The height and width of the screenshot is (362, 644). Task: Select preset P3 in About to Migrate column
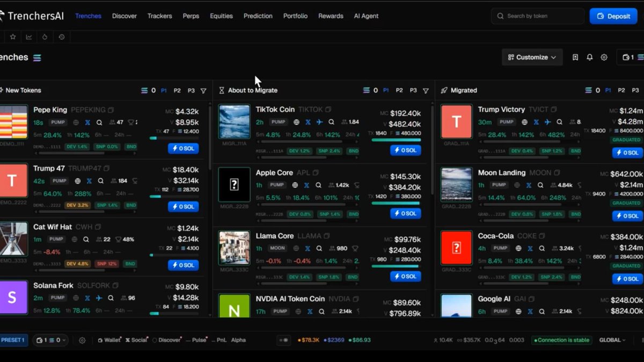pyautogui.click(x=413, y=90)
